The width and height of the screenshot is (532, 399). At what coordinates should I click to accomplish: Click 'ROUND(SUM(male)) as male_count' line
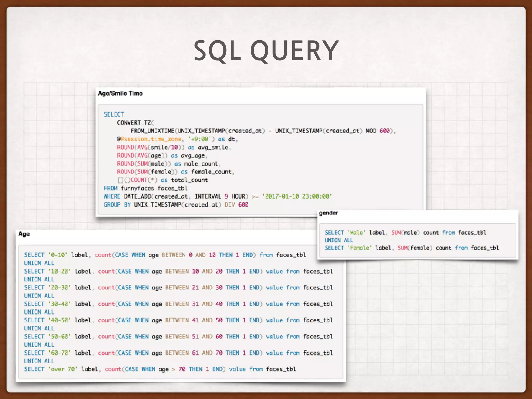click(169, 164)
